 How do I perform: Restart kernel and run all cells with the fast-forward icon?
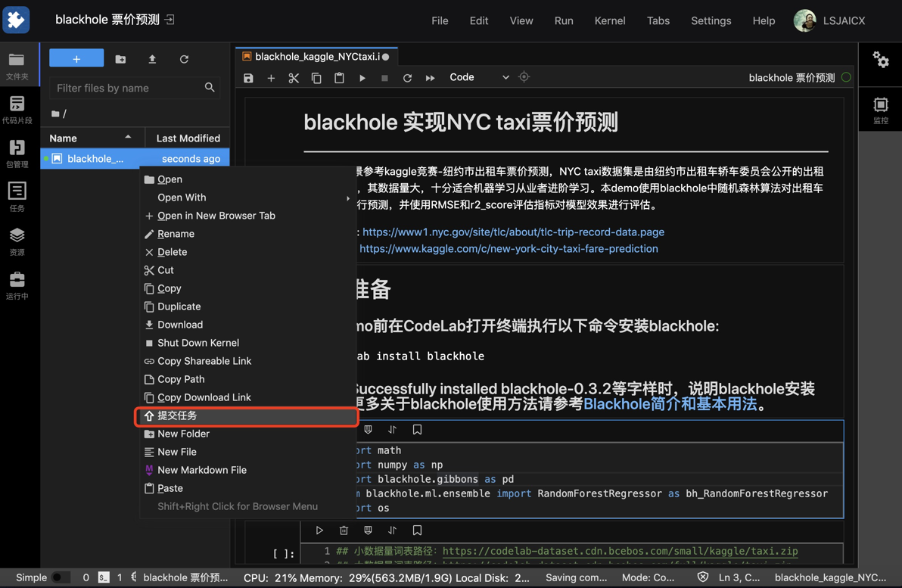point(431,78)
